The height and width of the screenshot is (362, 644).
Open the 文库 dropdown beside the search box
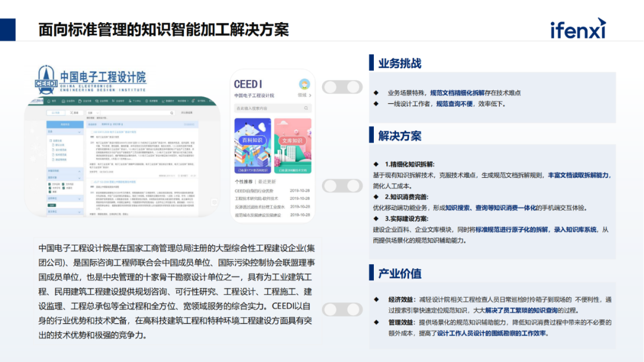click(93, 113)
